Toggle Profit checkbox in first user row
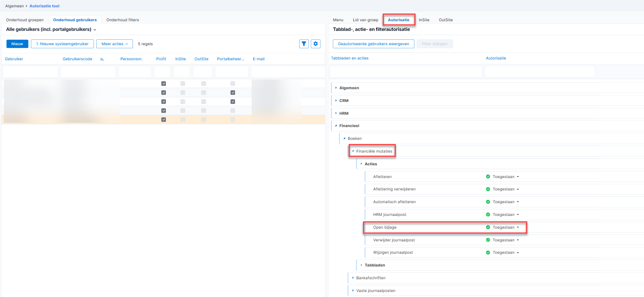Image resolution: width=644 pixels, height=297 pixels. (x=164, y=83)
